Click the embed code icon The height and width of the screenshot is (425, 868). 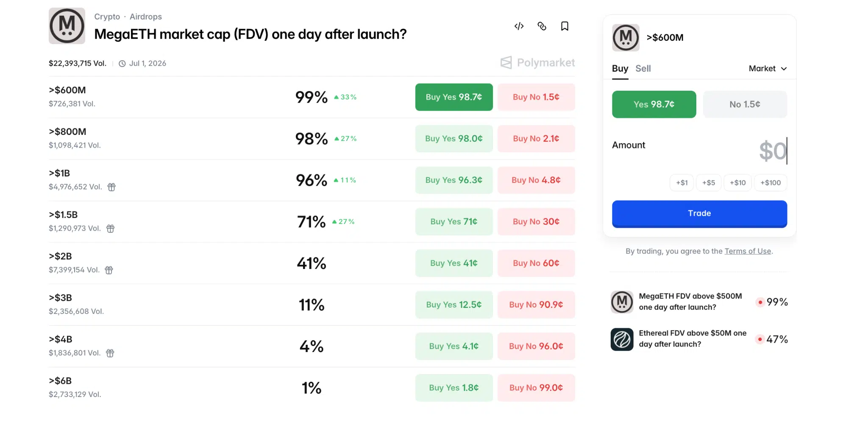519,26
